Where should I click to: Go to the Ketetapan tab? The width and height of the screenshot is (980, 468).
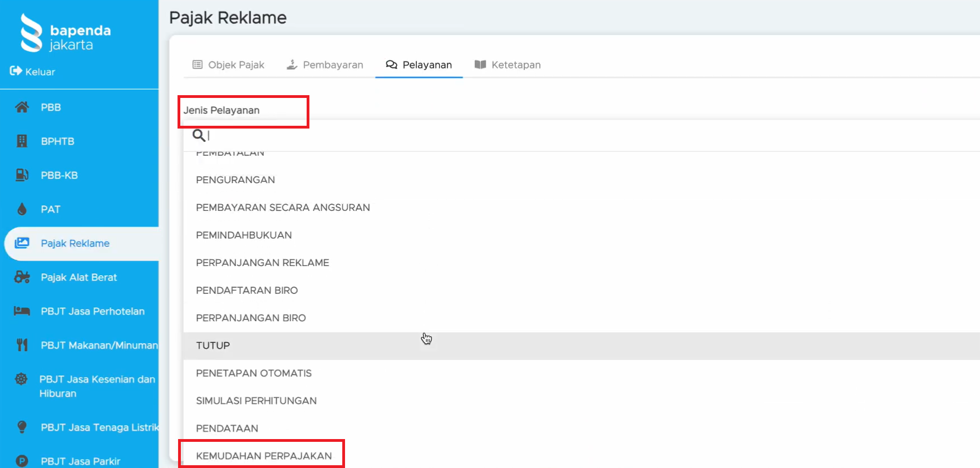pos(508,65)
